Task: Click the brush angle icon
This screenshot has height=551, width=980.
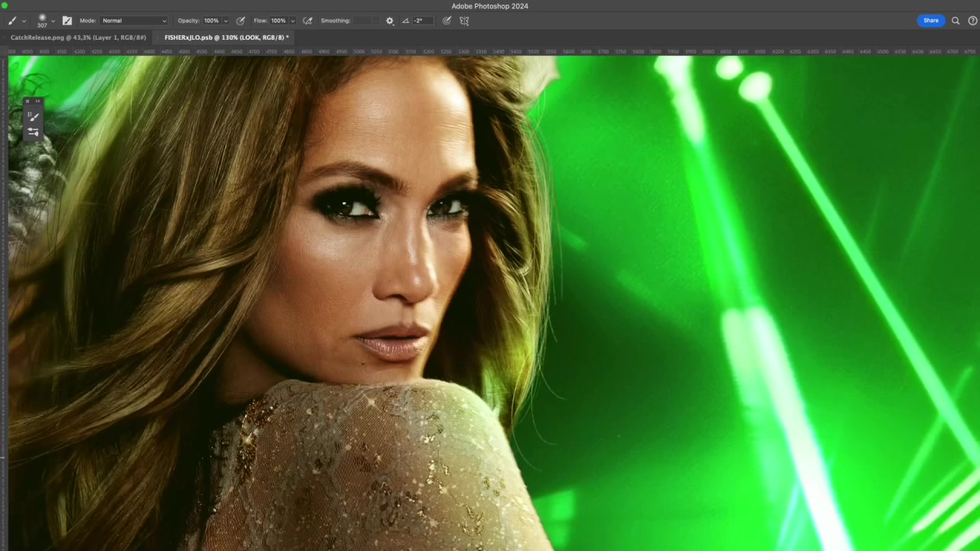Action: [x=406, y=21]
